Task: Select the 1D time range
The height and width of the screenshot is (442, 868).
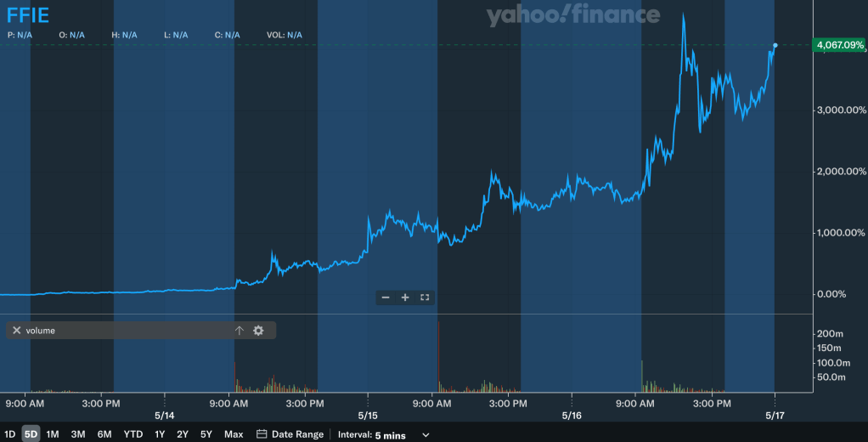Action: (x=10, y=434)
